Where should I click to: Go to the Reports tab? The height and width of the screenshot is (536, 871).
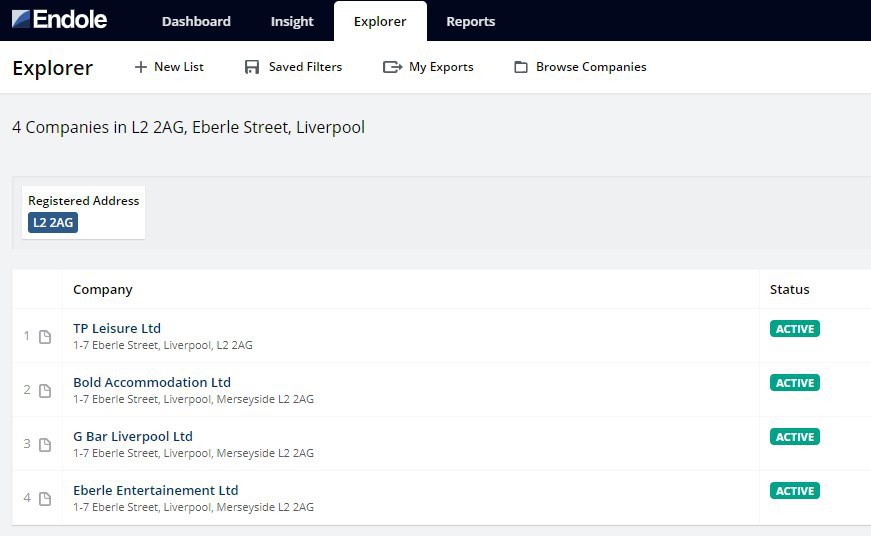click(x=470, y=21)
